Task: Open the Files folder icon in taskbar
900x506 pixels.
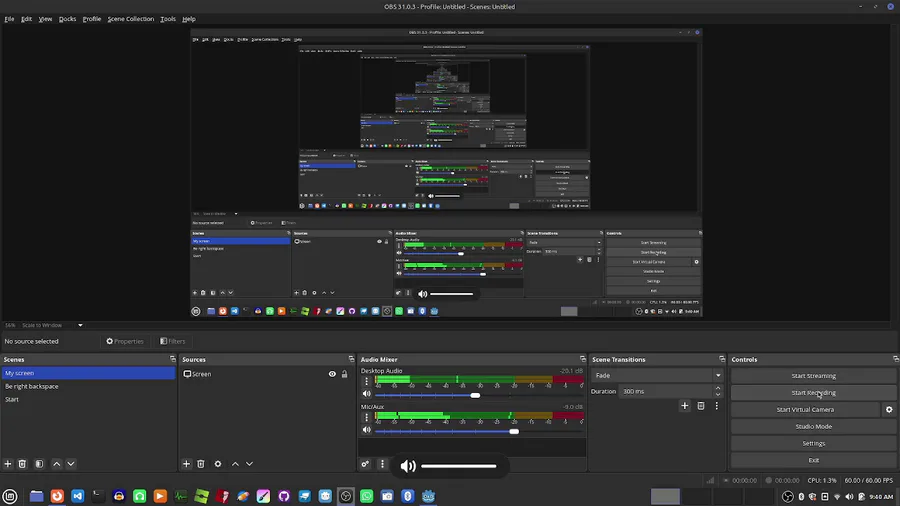Action: (x=36, y=496)
